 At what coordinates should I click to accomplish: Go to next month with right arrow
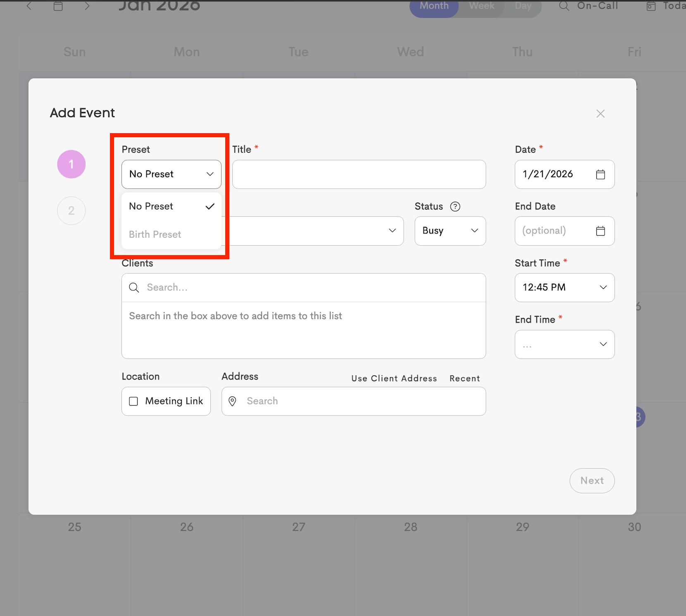pos(87,6)
